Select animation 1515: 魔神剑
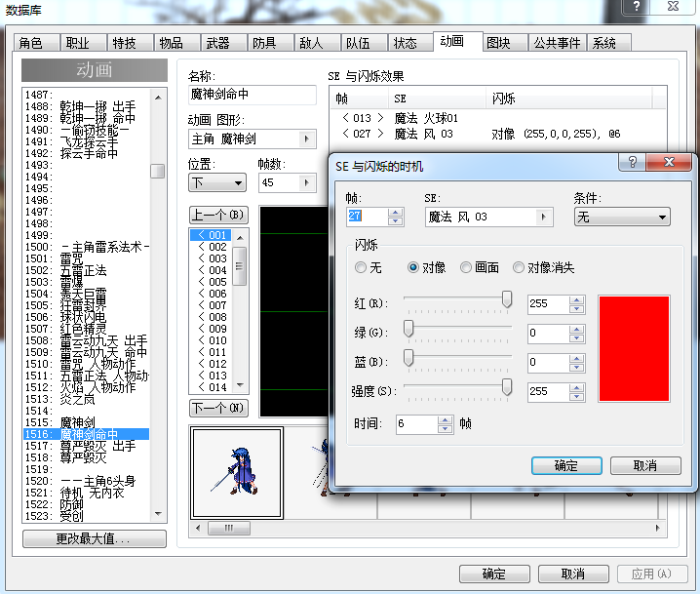 86,422
